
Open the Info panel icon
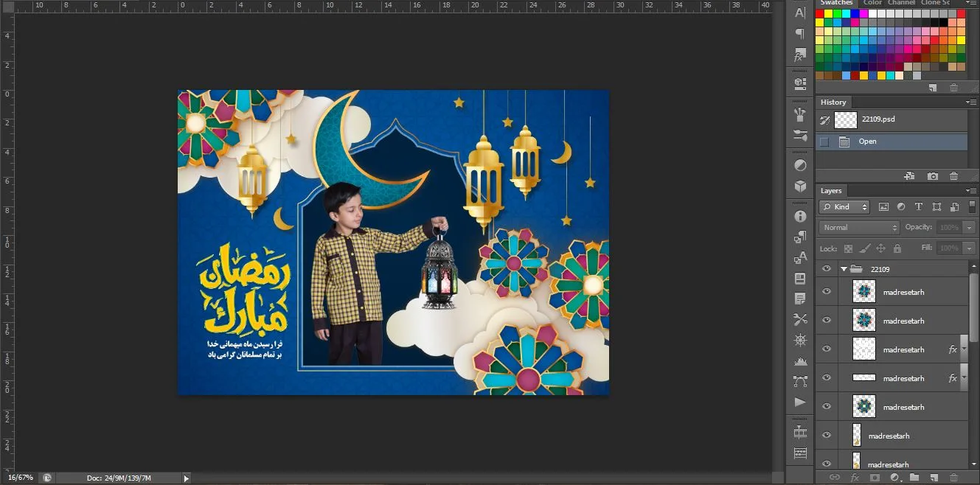pyautogui.click(x=800, y=216)
